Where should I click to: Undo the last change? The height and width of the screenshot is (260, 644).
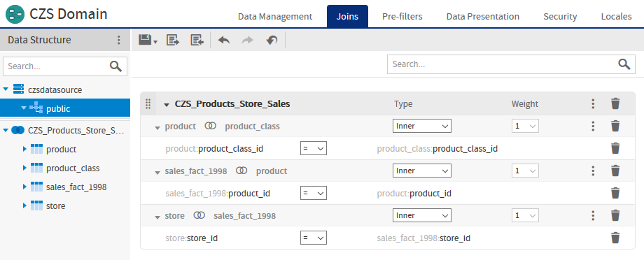click(223, 40)
